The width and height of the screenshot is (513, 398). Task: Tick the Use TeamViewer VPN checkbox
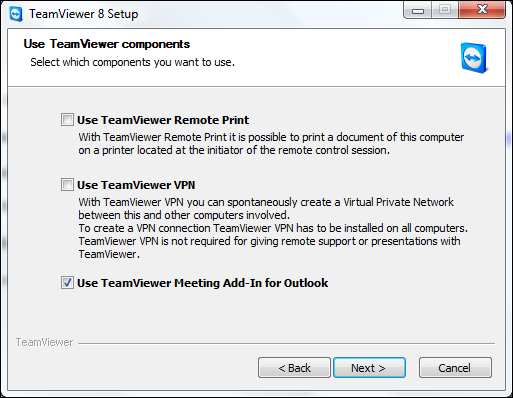[x=67, y=184]
